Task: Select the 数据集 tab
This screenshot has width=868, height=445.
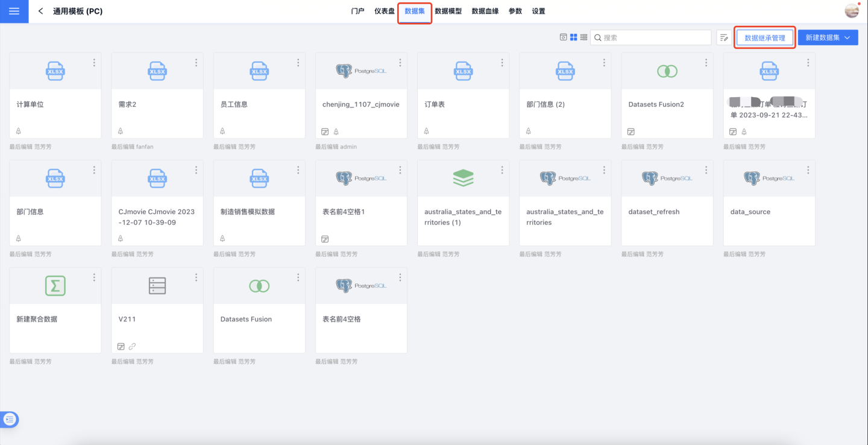Action: click(415, 11)
